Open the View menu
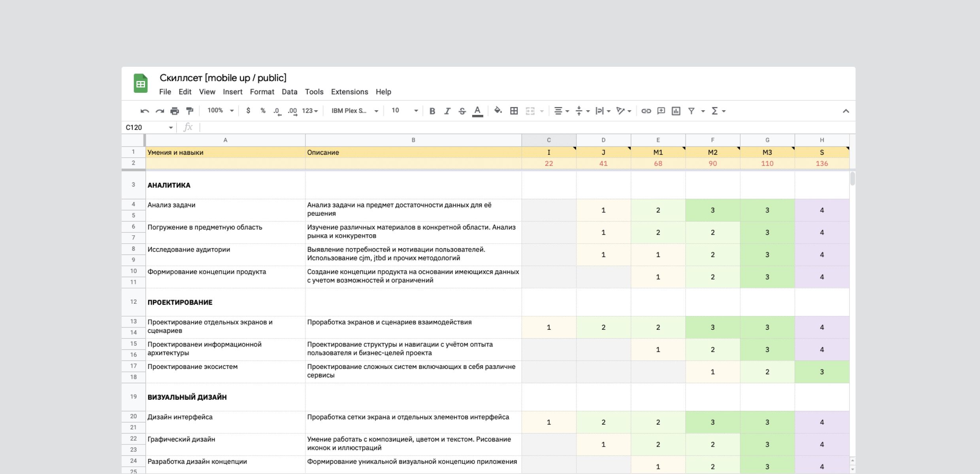This screenshot has height=474, width=980. pyautogui.click(x=207, y=92)
